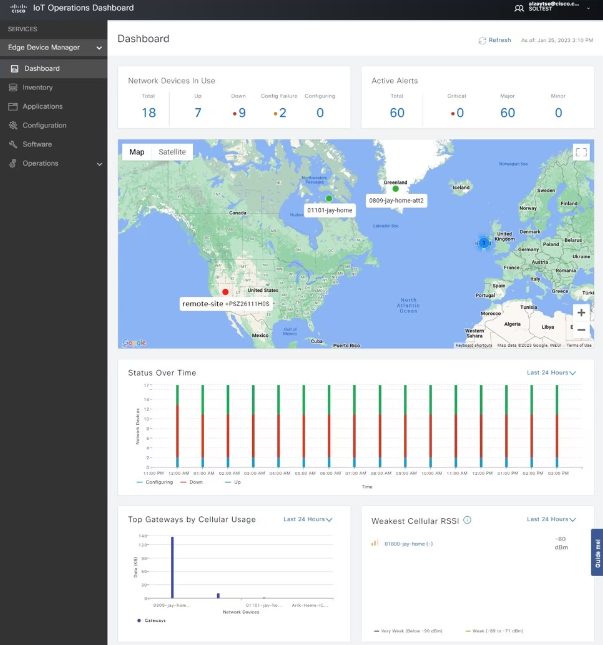This screenshot has width=603, height=645.
Task: Click the Guide me side tab
Action: coord(597,552)
